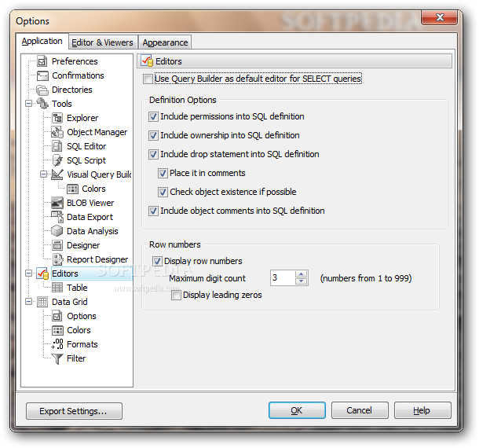
Task: Click the Data Analysis cube icon
Action: click(57, 231)
